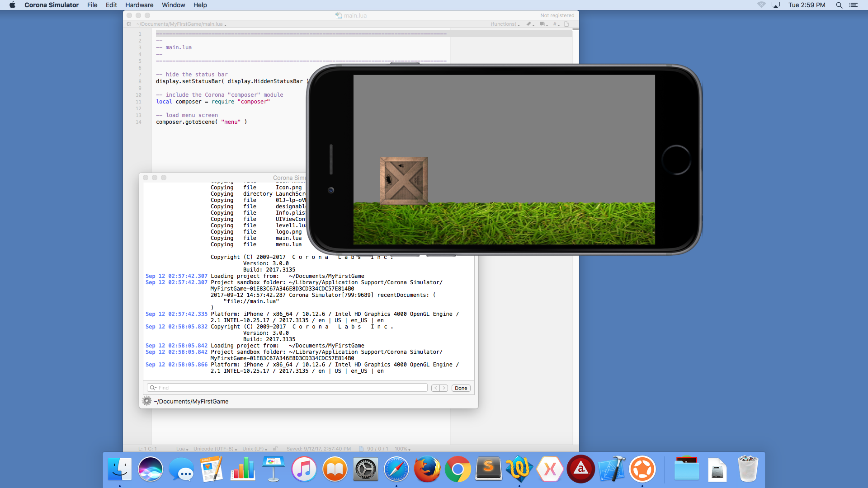This screenshot has height=488, width=868.
Task: Go to previous find result in console
Action: point(435,388)
